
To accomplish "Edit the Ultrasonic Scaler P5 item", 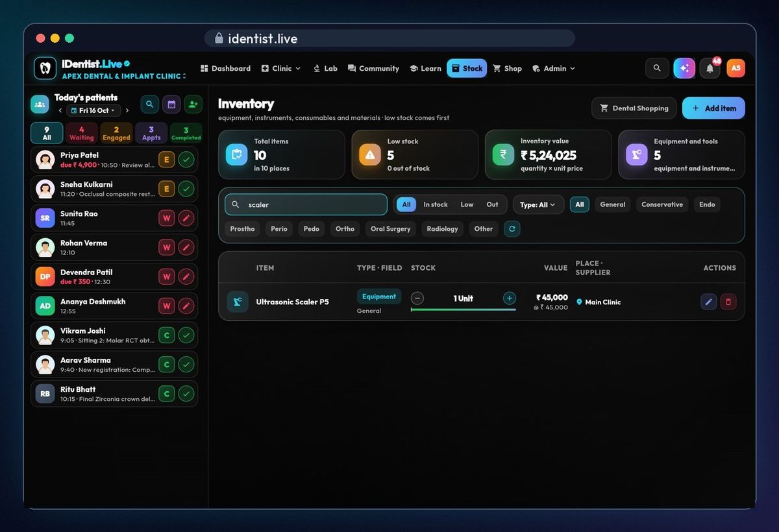I will 709,302.
